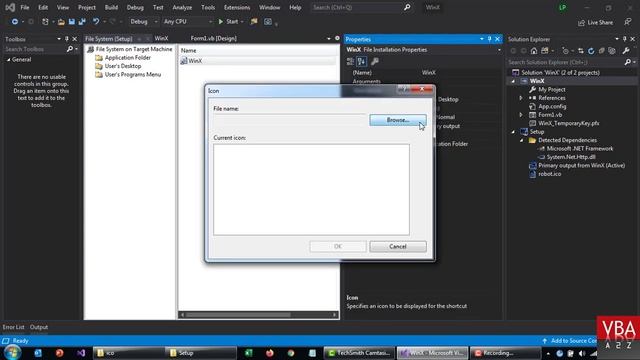Switch to the WinX document tab
The width and height of the screenshot is (640, 360).
[x=161, y=38]
